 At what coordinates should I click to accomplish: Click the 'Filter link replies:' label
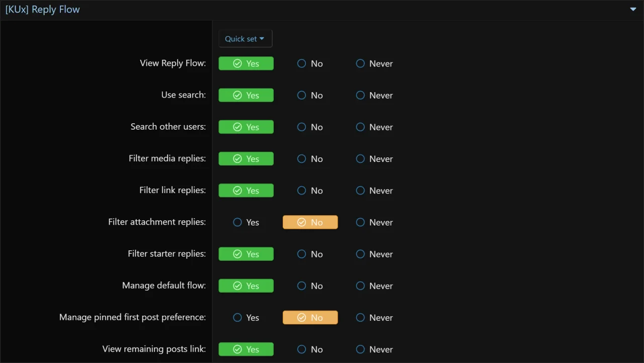pos(173,190)
